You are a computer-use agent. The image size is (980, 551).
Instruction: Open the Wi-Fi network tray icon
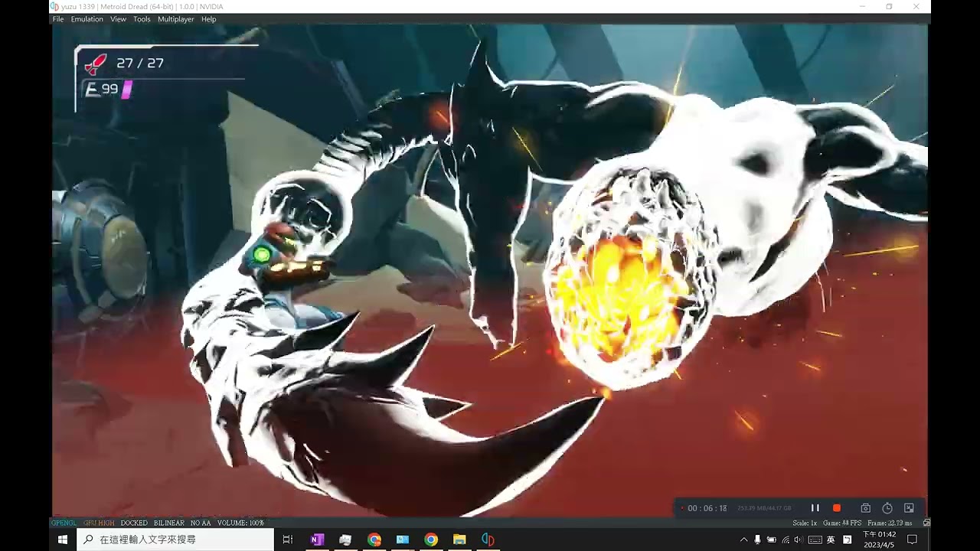[786, 540]
